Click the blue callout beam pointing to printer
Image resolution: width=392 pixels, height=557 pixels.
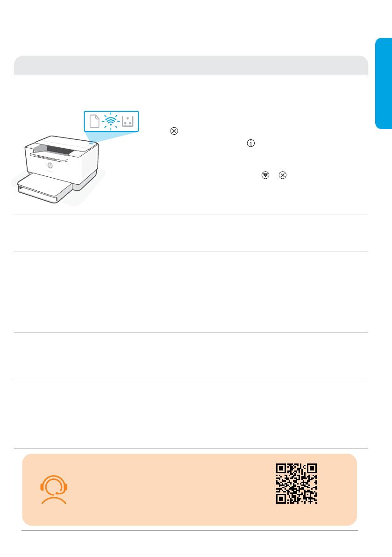[x=110, y=137]
